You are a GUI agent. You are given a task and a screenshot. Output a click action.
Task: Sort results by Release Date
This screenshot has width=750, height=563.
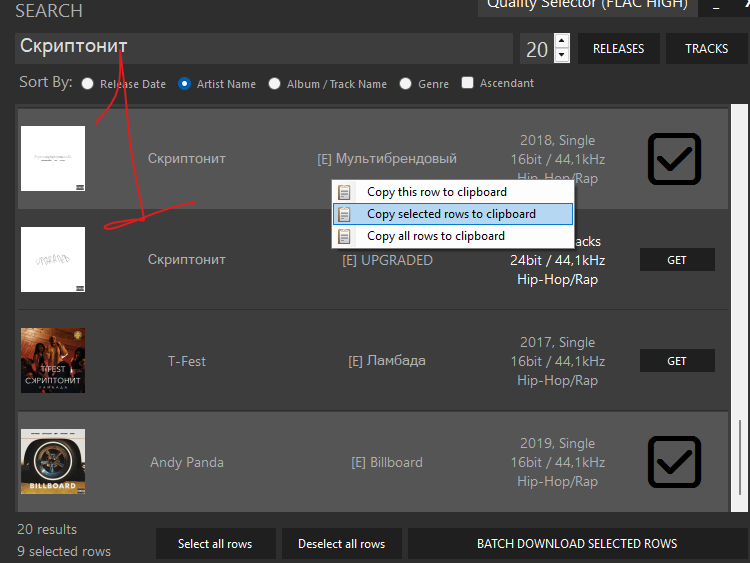pos(88,84)
